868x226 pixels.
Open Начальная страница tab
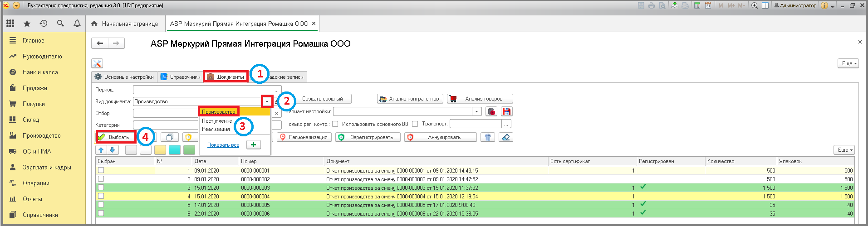point(124,24)
